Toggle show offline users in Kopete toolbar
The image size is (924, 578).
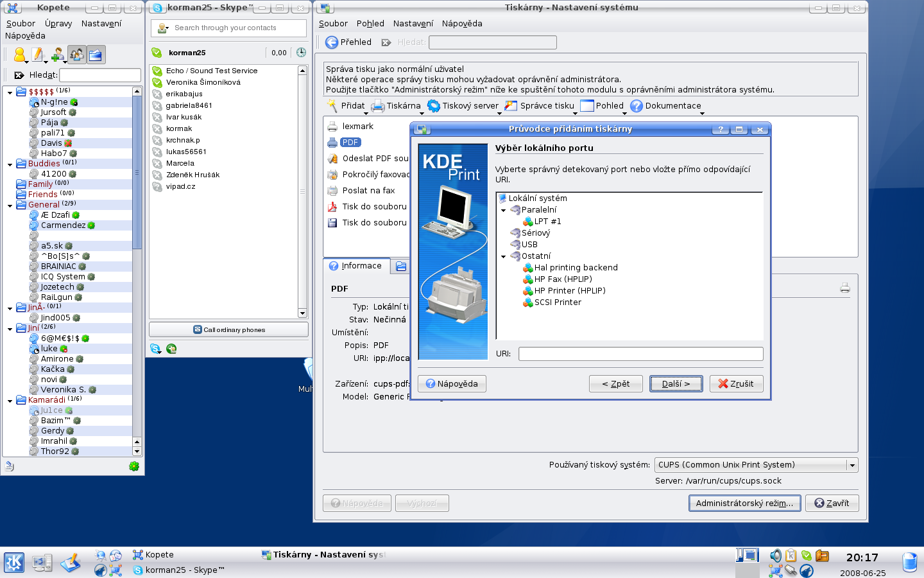[x=76, y=55]
